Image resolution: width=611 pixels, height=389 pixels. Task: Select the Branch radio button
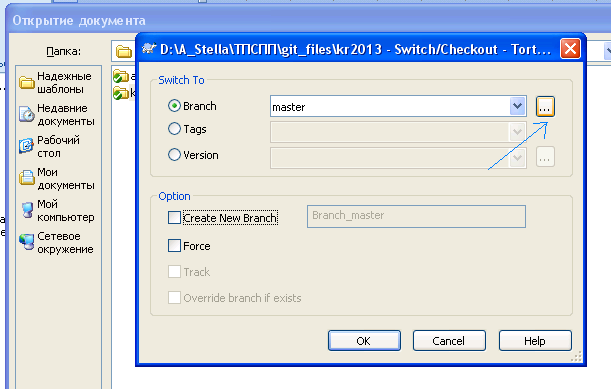[174, 106]
